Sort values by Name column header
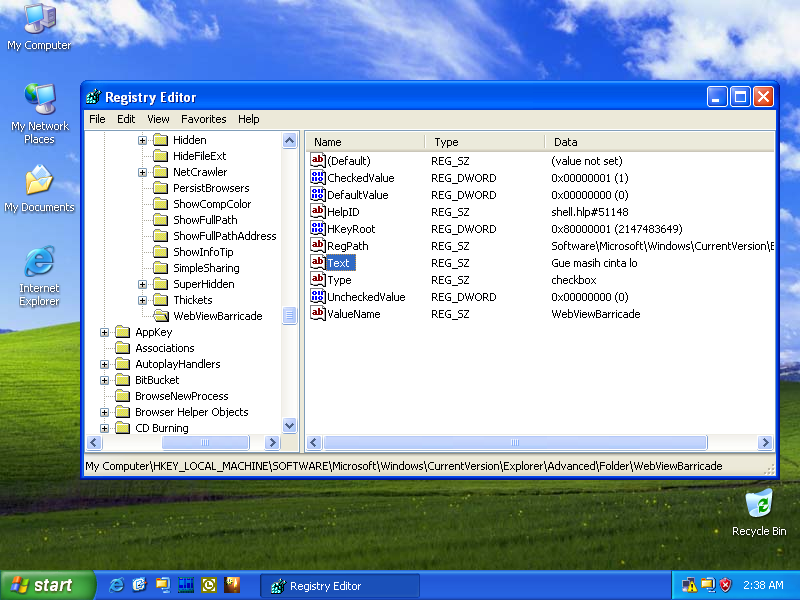Screen dimensions: 800x600 tap(365, 142)
